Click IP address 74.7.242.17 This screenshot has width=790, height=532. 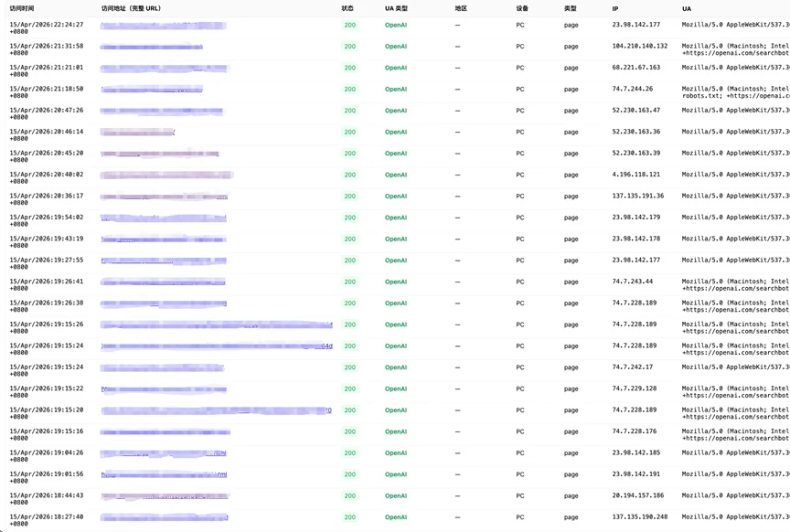click(633, 367)
